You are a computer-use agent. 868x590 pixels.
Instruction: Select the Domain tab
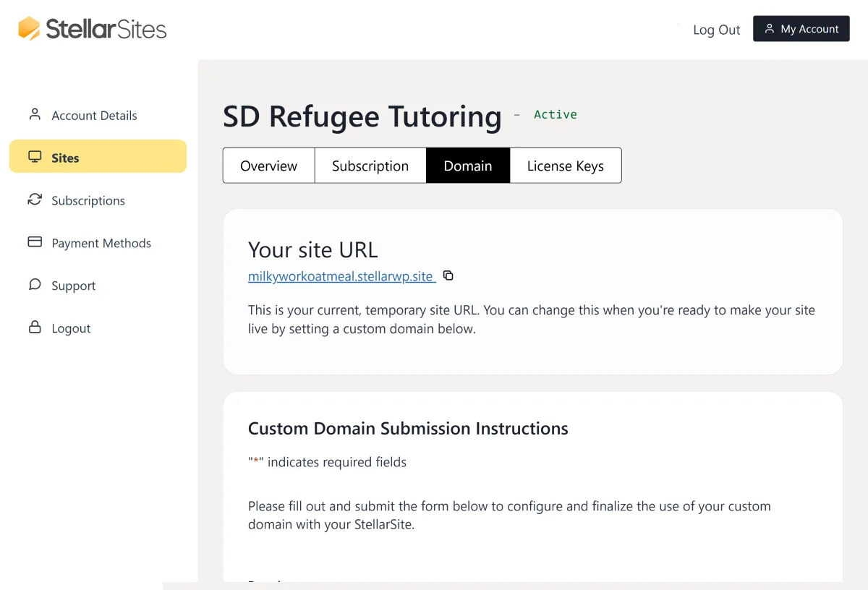tap(467, 166)
